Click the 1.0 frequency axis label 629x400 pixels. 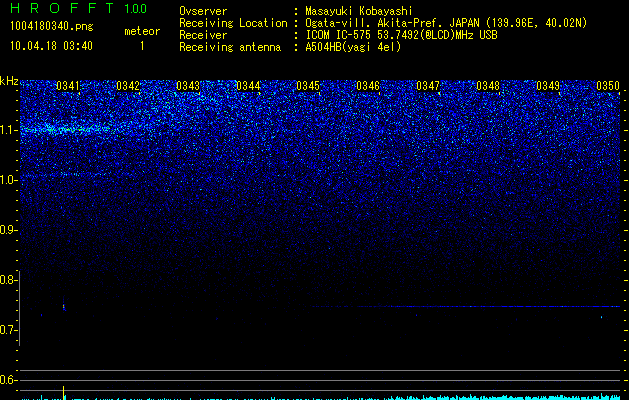click(x=9, y=180)
